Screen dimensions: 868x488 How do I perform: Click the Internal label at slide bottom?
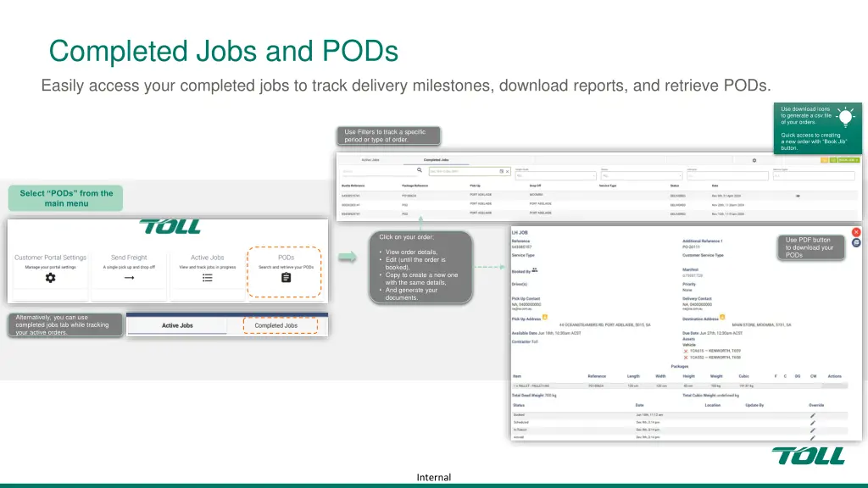(434, 478)
